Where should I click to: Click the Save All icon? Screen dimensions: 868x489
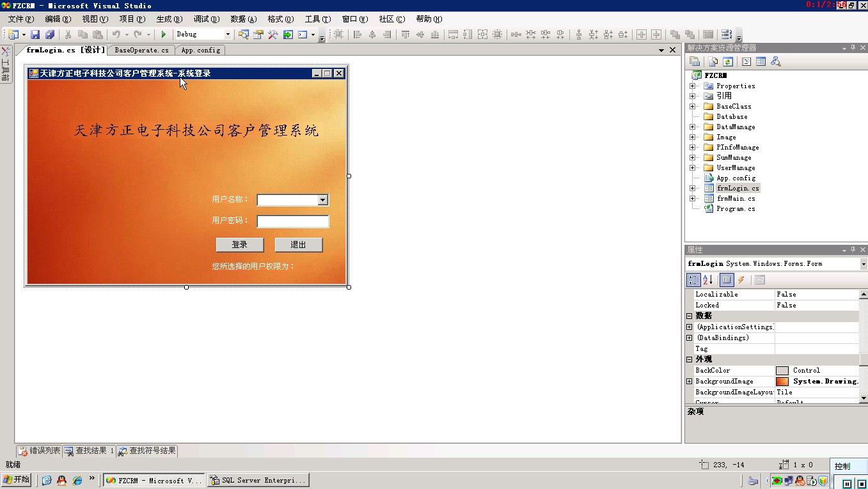point(49,35)
